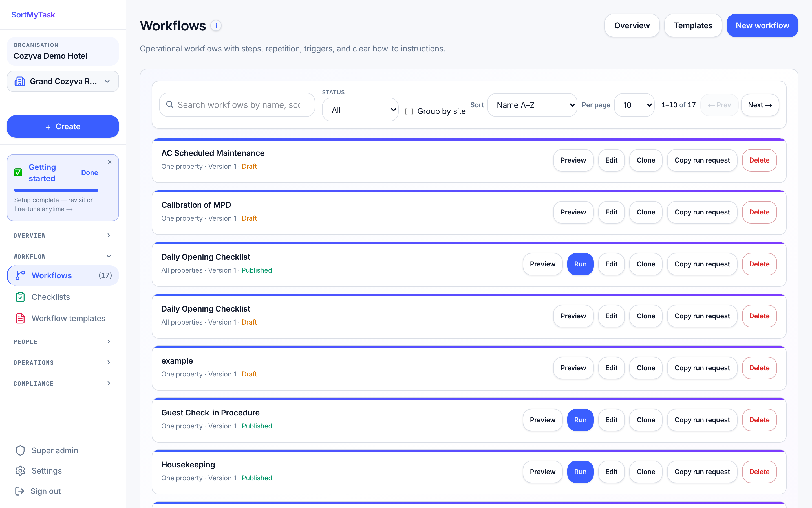
Task: Click the New workflow button
Action: pyautogui.click(x=762, y=25)
